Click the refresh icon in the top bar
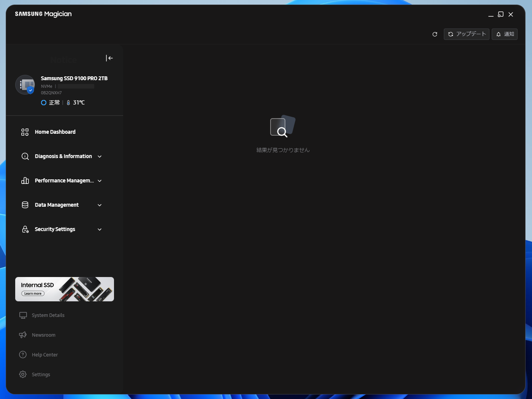The image size is (532, 399). [x=435, y=34]
